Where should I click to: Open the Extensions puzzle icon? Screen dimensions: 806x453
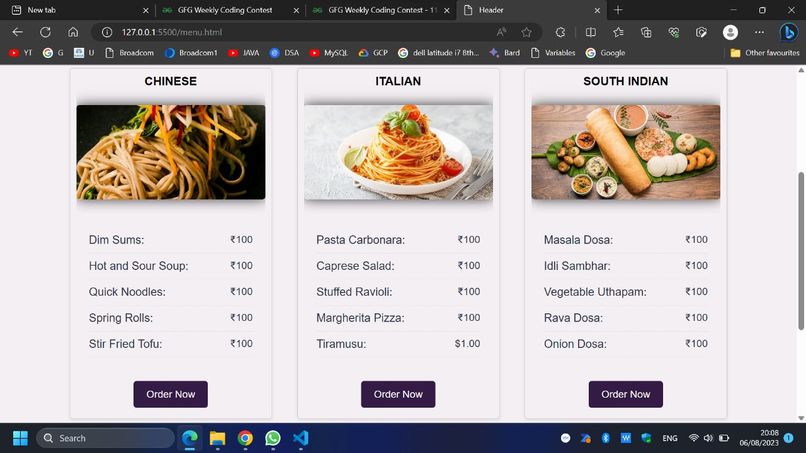[560, 32]
